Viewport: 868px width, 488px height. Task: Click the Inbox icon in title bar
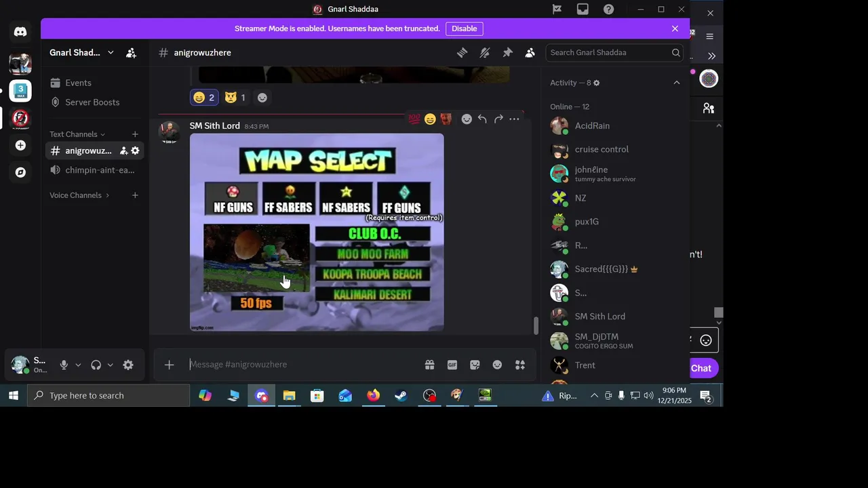pyautogui.click(x=583, y=9)
